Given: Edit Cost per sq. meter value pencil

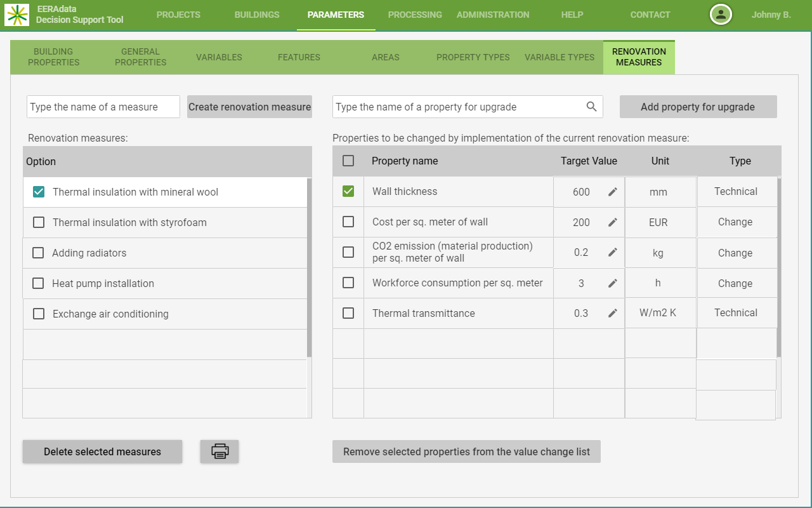Looking at the screenshot, I should coord(612,222).
